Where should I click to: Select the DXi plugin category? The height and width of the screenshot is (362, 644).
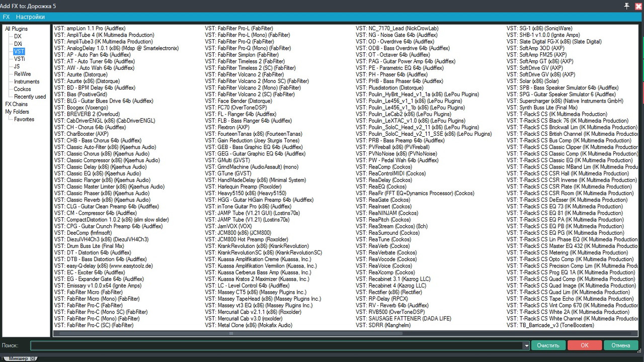click(x=18, y=44)
